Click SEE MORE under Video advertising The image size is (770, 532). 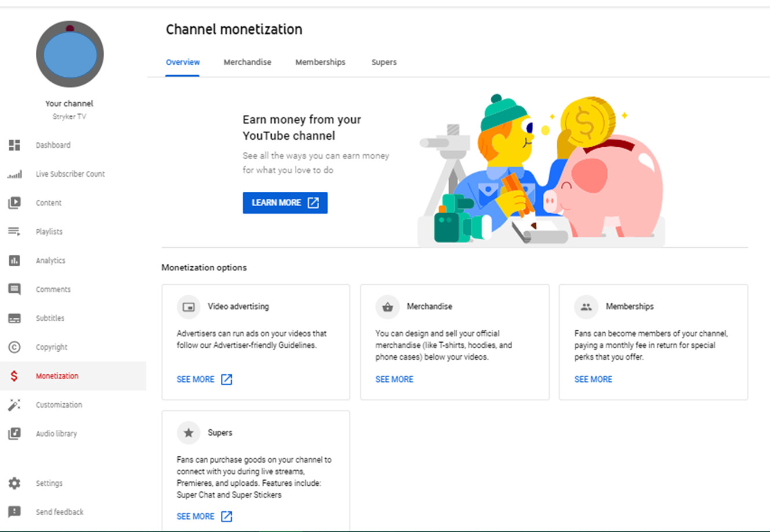(204, 380)
